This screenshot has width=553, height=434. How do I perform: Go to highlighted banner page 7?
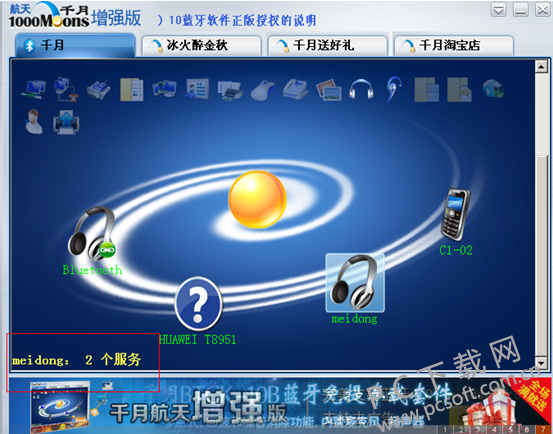[543, 429]
